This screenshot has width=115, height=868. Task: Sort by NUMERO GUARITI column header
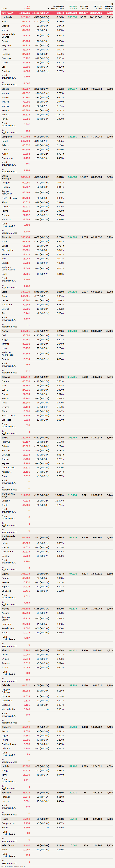73,7
